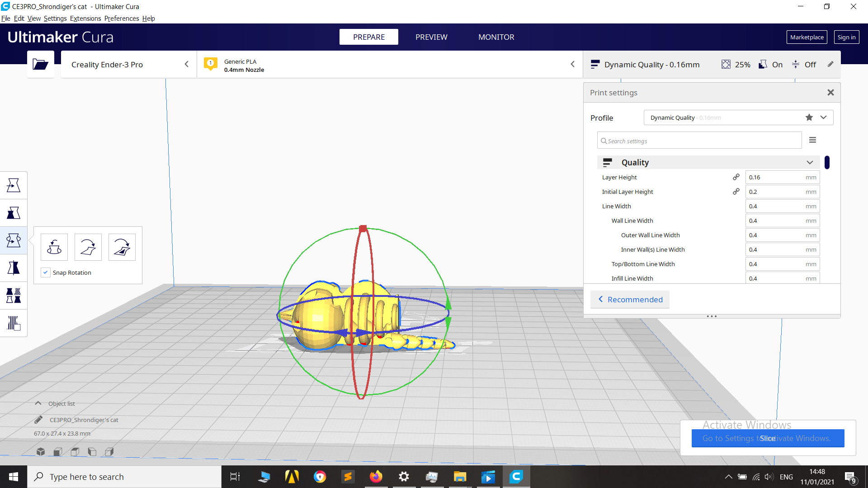The height and width of the screenshot is (488, 868).
Task: Click Select face to align icon
Action: tap(122, 247)
